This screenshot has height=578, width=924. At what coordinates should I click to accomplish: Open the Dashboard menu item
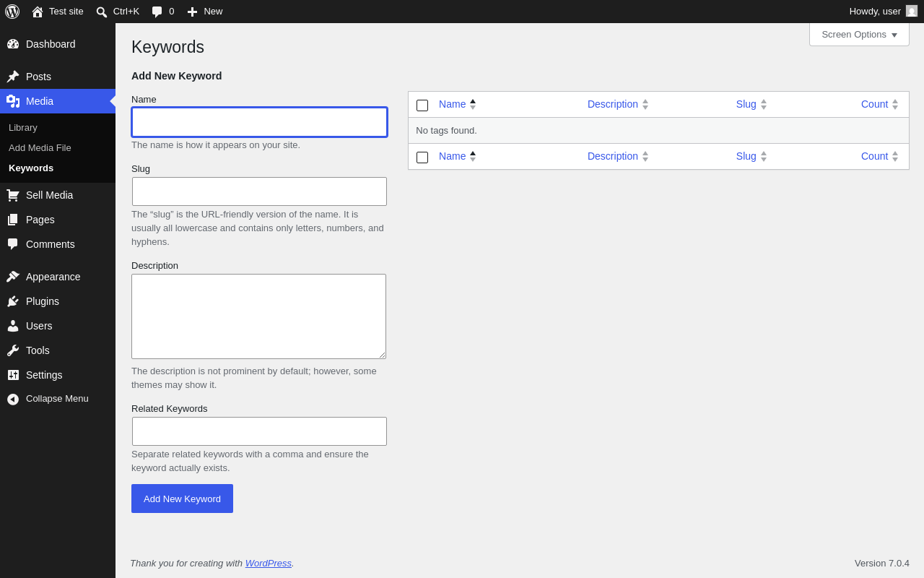(x=58, y=44)
